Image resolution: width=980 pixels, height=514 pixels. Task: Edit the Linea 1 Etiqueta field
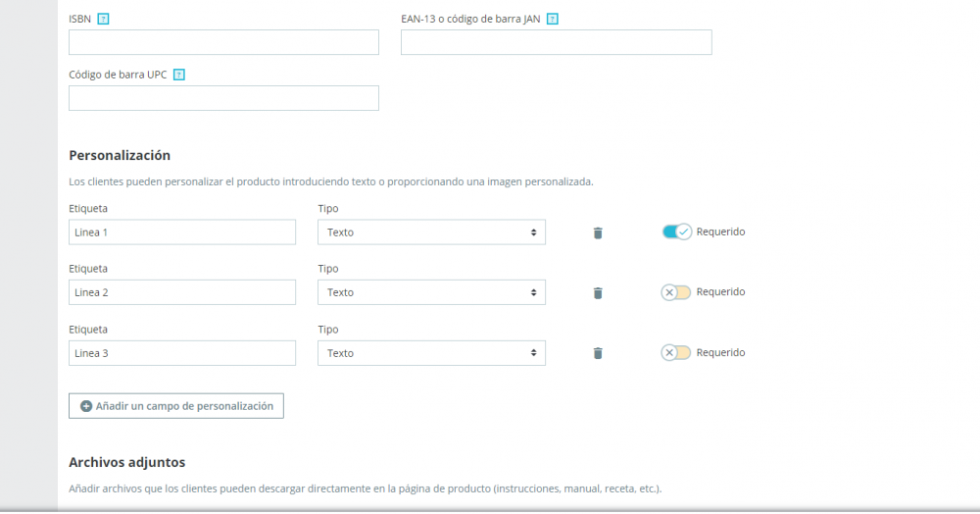click(182, 232)
